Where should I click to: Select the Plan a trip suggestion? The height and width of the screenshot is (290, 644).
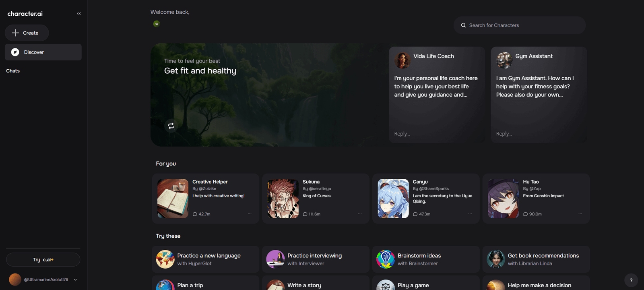click(205, 283)
